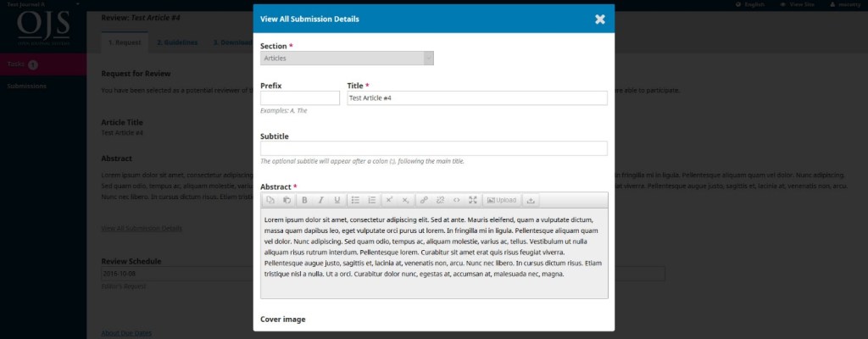Toggle bold formatting in abstract editor

click(304, 200)
